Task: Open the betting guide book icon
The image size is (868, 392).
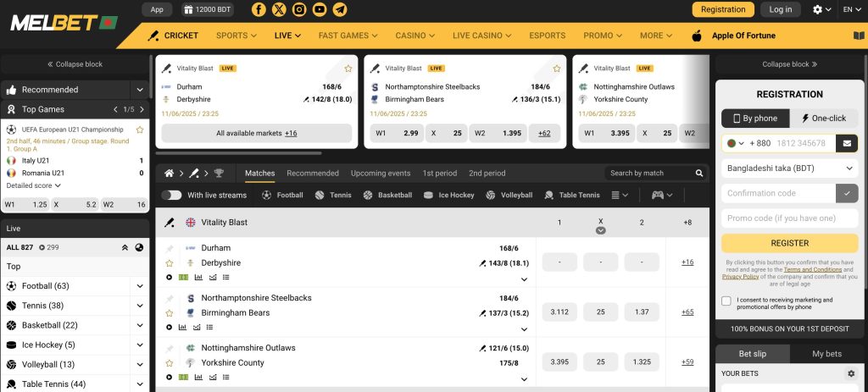Action: [858, 36]
